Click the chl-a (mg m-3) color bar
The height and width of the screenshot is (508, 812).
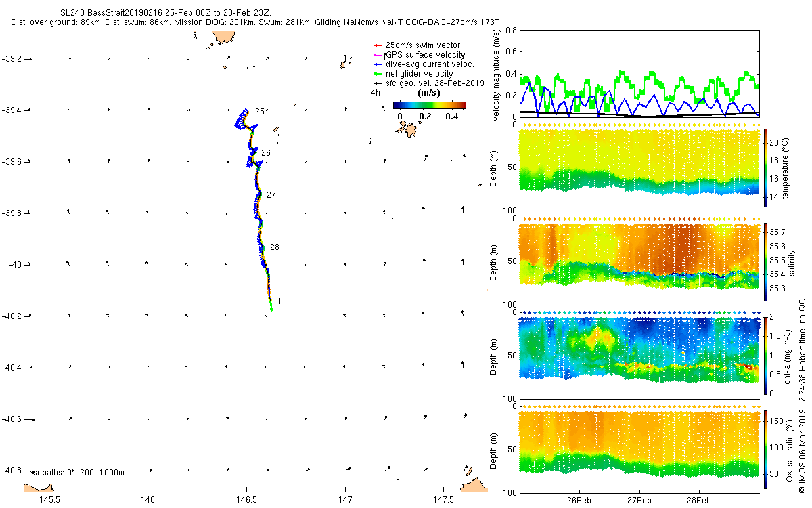coord(766,354)
